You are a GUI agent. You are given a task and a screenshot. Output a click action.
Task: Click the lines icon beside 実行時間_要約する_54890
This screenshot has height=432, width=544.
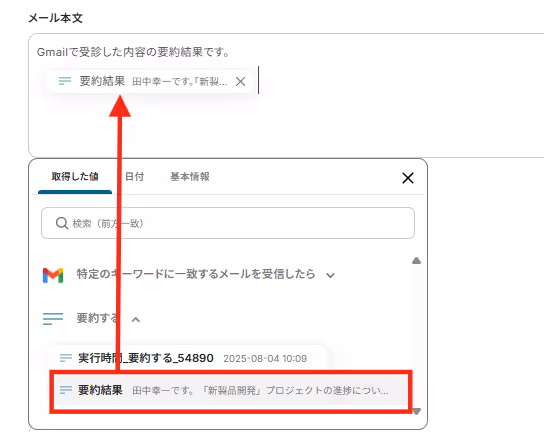66,358
